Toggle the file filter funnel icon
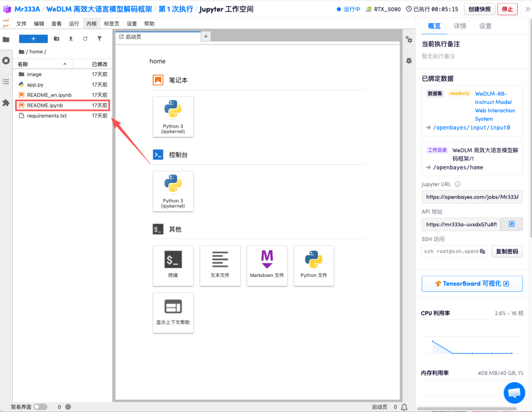The width and height of the screenshot is (532, 412). [x=100, y=39]
